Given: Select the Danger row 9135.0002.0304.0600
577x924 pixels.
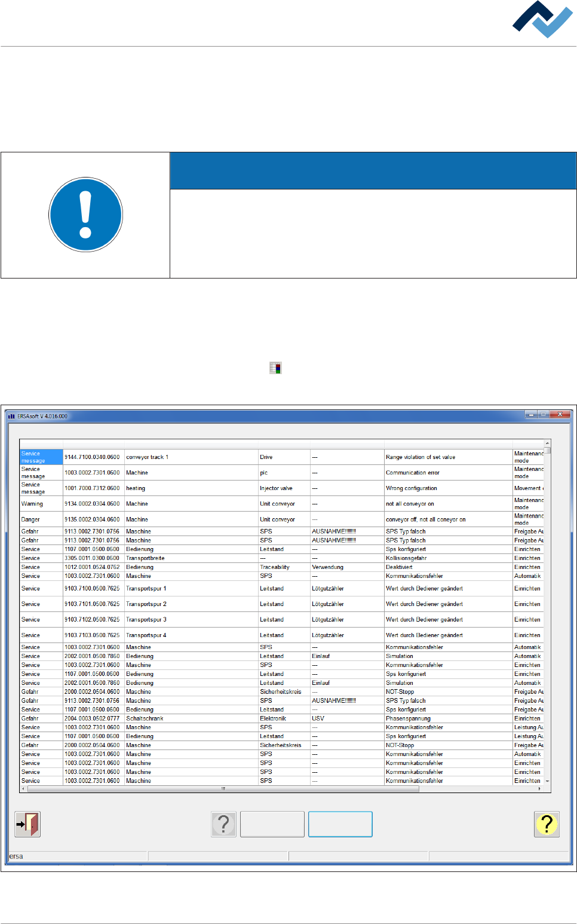Looking at the screenshot, I should (282, 519).
